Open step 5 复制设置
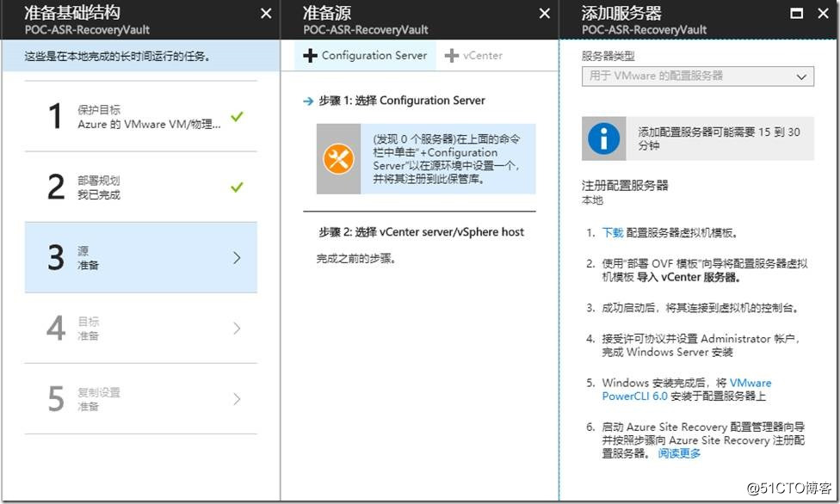The height and width of the screenshot is (504, 840). pos(141,399)
